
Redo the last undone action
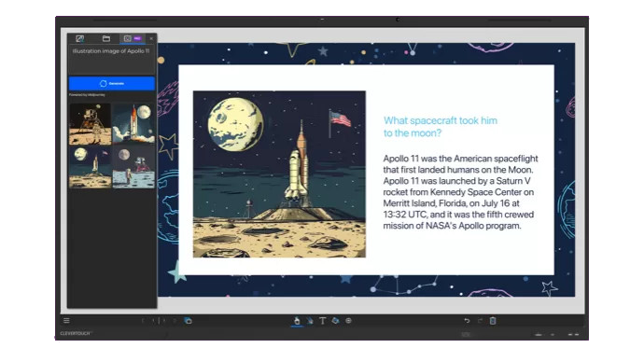click(x=480, y=321)
